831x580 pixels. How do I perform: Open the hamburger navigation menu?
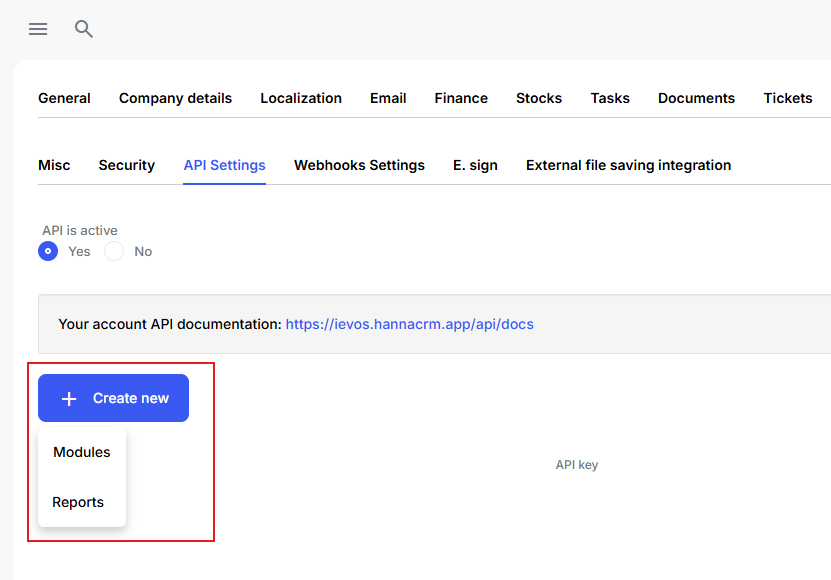[x=38, y=29]
